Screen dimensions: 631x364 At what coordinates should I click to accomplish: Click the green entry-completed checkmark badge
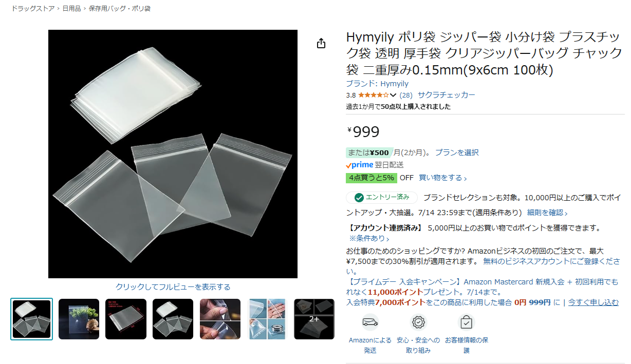tap(382, 197)
